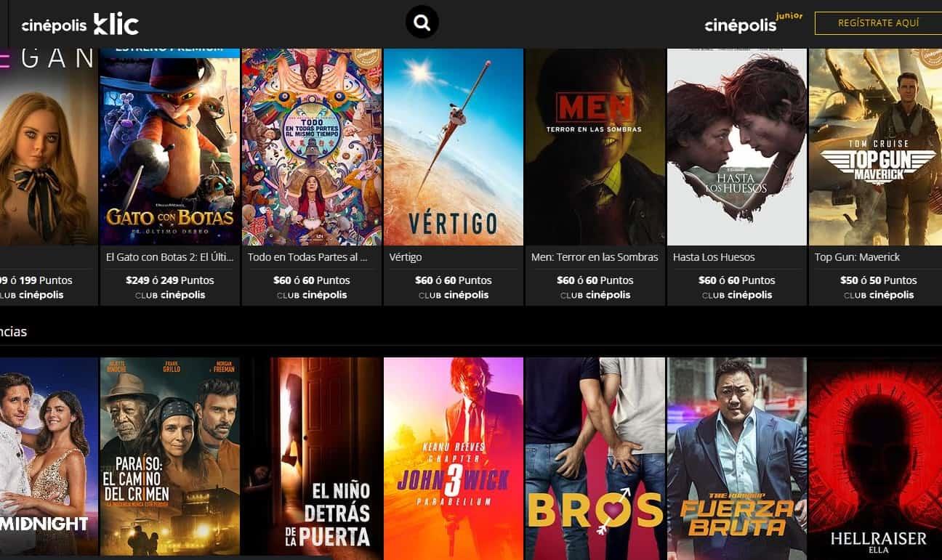Click the REGÍSTRATE AQUÍ button

pos(878,23)
